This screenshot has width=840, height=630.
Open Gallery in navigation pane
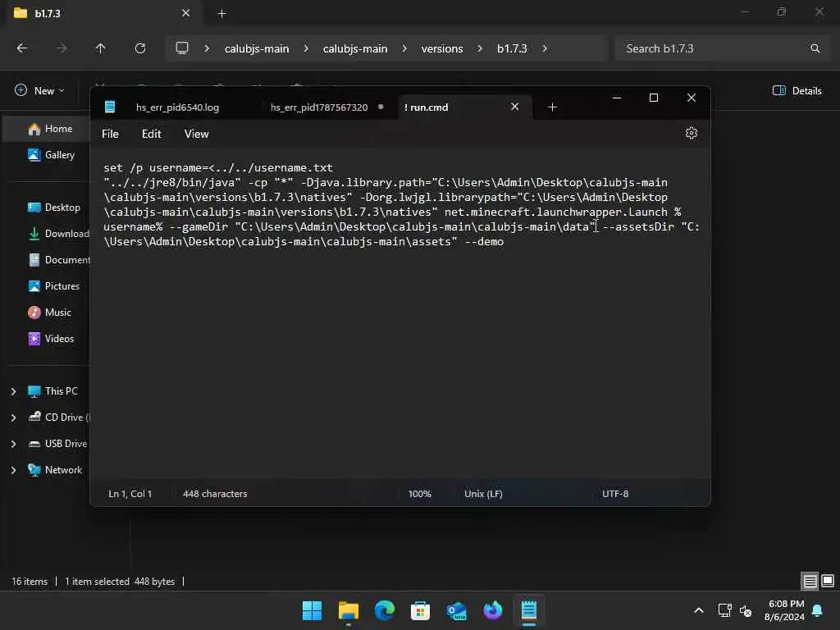pyautogui.click(x=51, y=155)
